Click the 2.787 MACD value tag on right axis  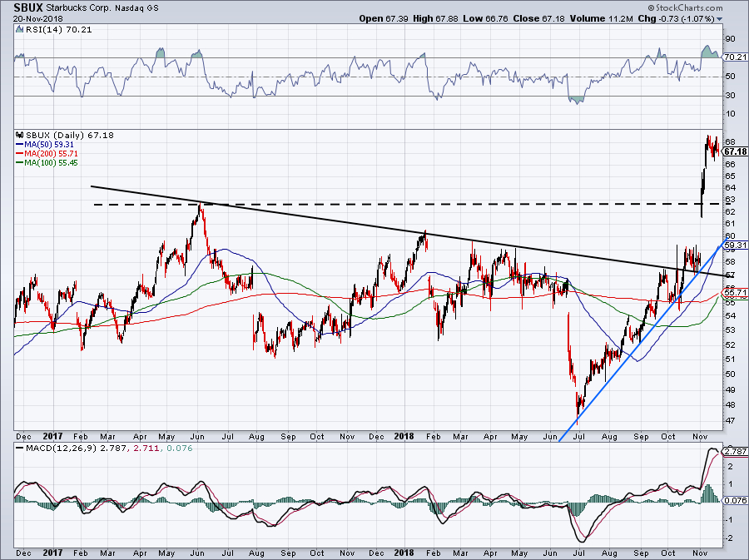pos(735,451)
